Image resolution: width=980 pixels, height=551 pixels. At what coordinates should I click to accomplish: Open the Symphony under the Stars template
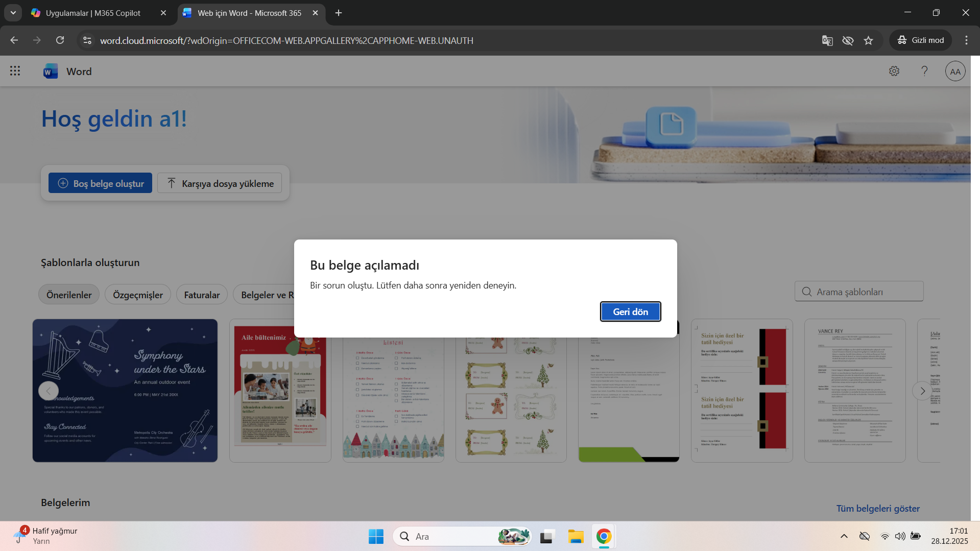coord(125,391)
